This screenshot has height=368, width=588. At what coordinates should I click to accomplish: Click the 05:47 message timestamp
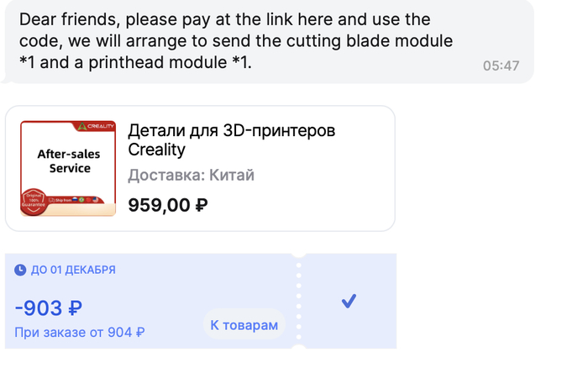click(x=501, y=65)
